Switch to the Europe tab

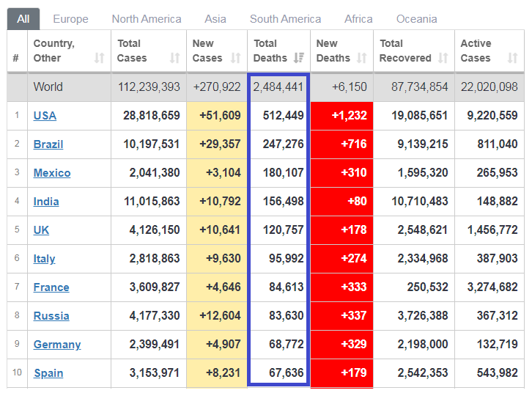pos(70,19)
